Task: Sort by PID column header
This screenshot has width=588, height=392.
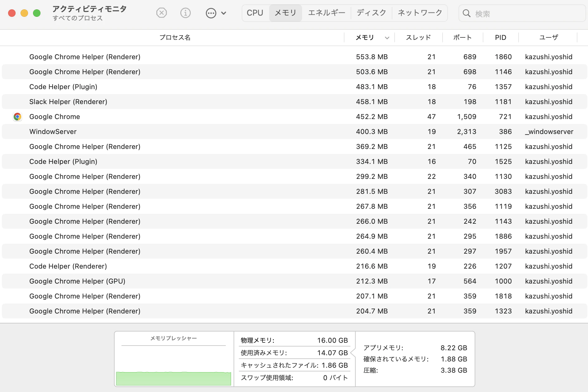Action: click(x=500, y=37)
